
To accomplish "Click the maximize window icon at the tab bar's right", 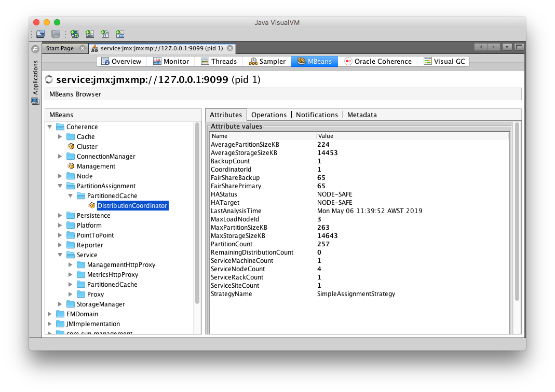I will [519, 47].
